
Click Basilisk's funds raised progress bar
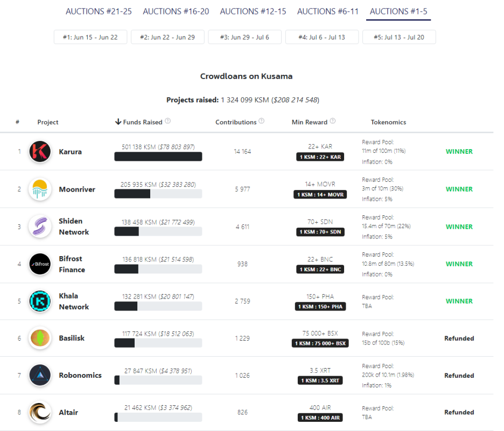pyautogui.click(x=158, y=343)
